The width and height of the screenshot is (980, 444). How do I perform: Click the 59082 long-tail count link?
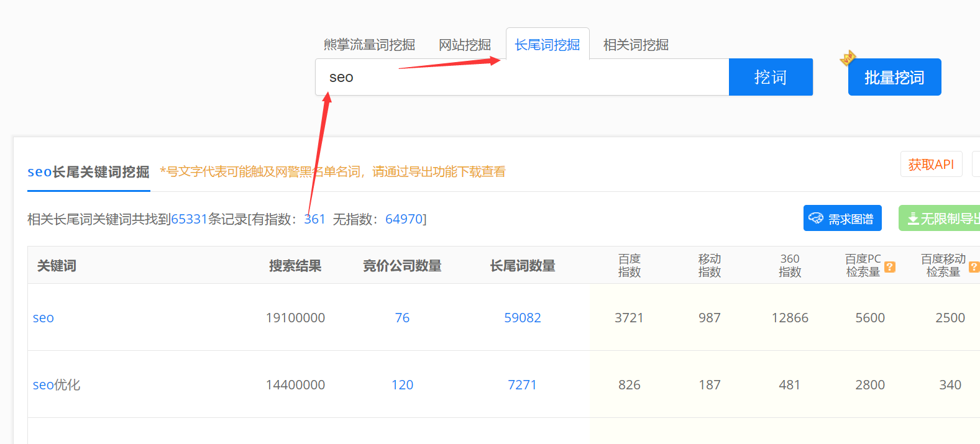(x=522, y=318)
